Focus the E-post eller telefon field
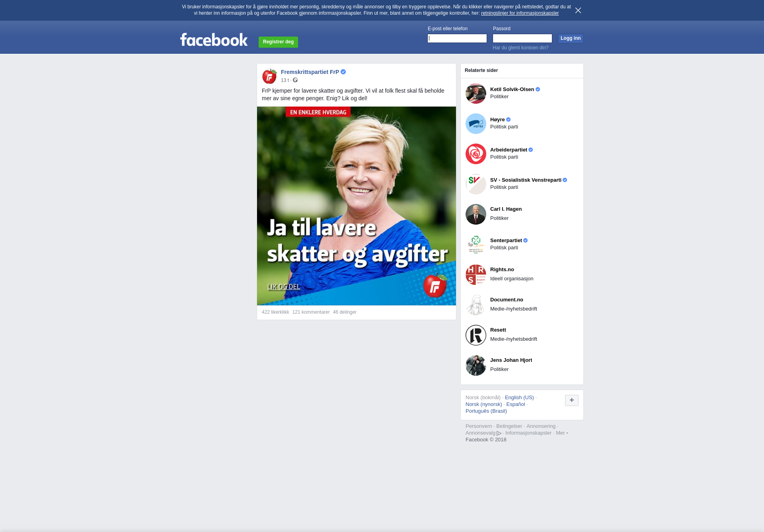This screenshot has width=764, height=532. pyautogui.click(x=457, y=38)
